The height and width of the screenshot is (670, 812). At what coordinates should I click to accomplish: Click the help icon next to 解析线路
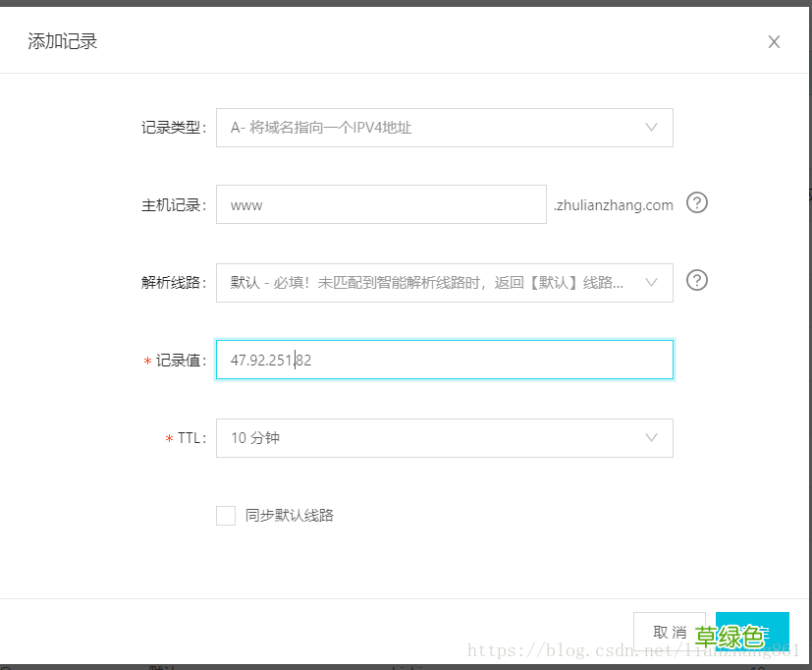(697, 280)
